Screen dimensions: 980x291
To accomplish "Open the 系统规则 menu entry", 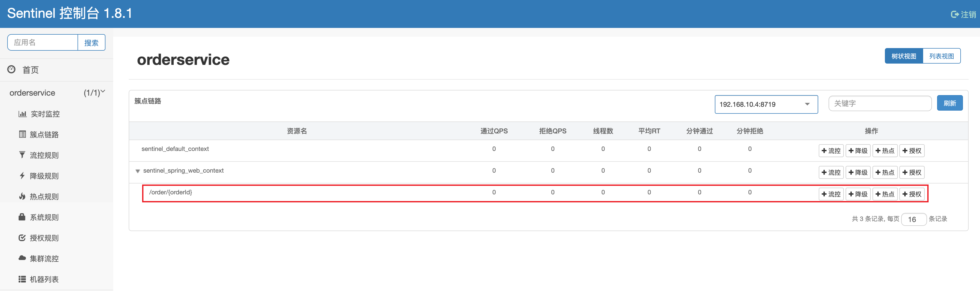I will pos(44,217).
